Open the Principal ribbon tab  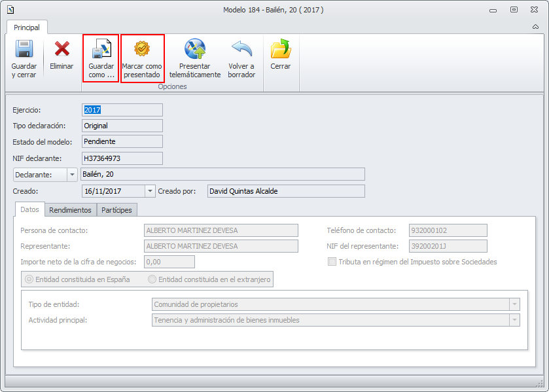(x=27, y=27)
